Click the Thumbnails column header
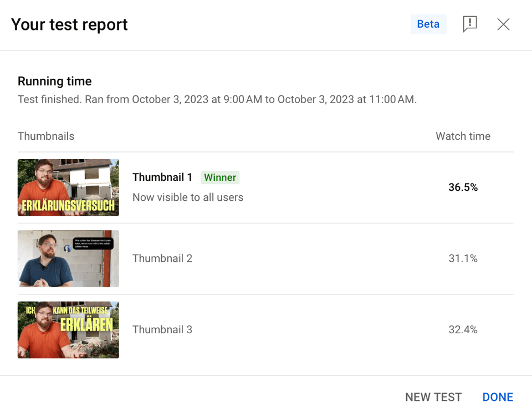 pyautogui.click(x=46, y=136)
